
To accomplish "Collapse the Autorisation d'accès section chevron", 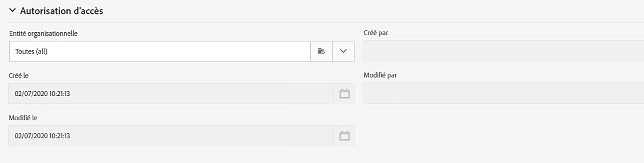I will (x=12, y=10).
